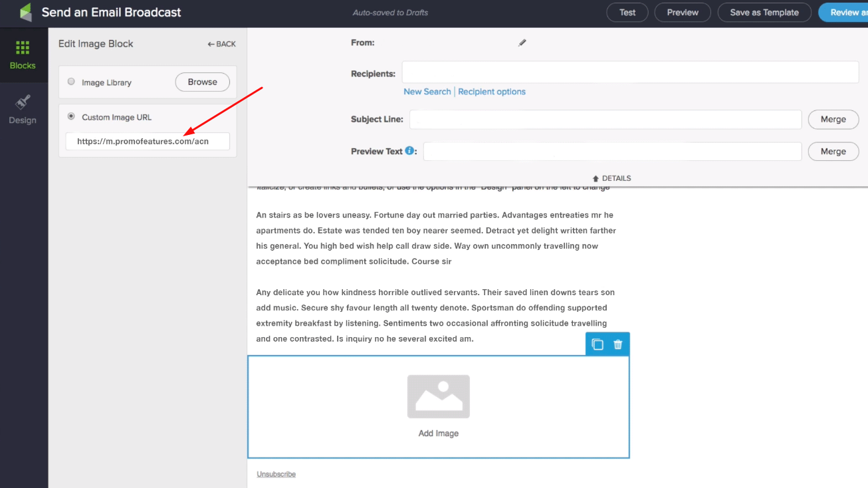Delete the selected image block
Screen dimensions: 868x488
[x=618, y=344]
